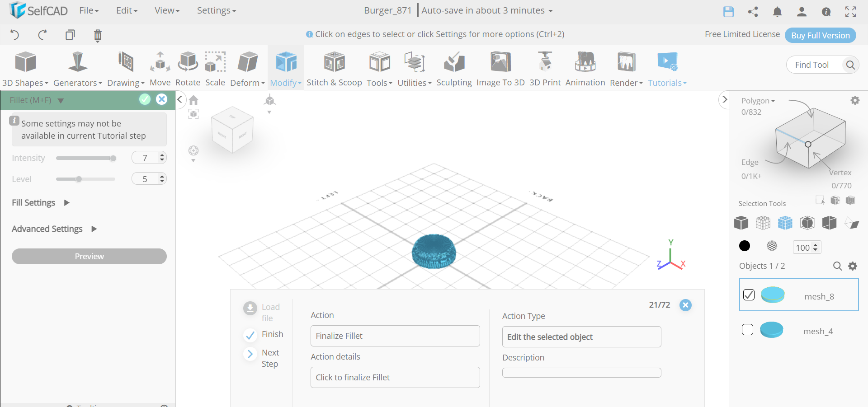This screenshot has height=407, width=868.
Task: Open the Render menu
Action: [x=626, y=69]
